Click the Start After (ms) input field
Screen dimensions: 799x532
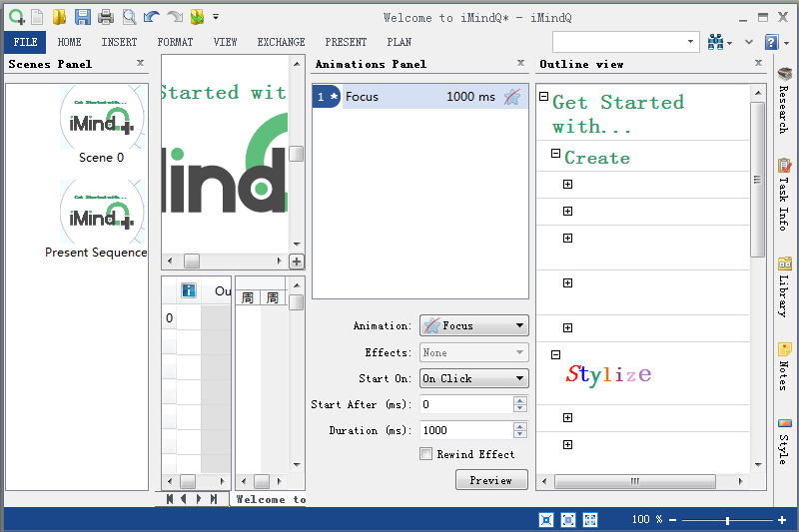466,404
